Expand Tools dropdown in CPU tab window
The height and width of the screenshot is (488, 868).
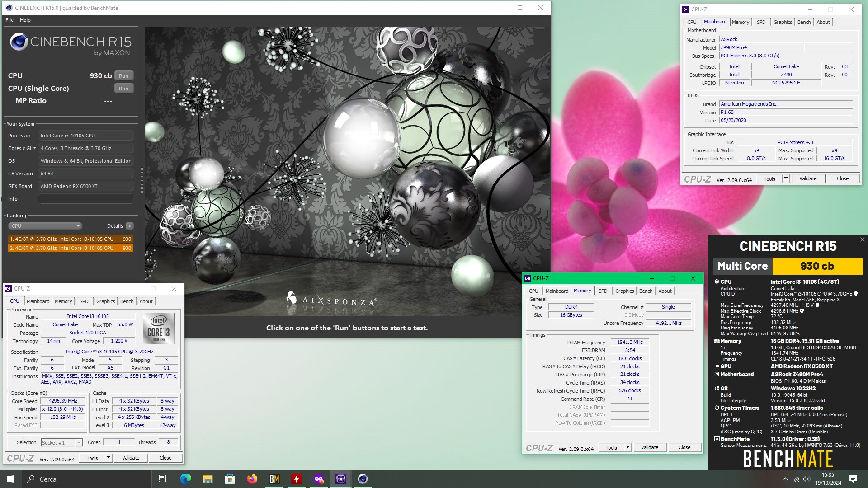(108, 458)
